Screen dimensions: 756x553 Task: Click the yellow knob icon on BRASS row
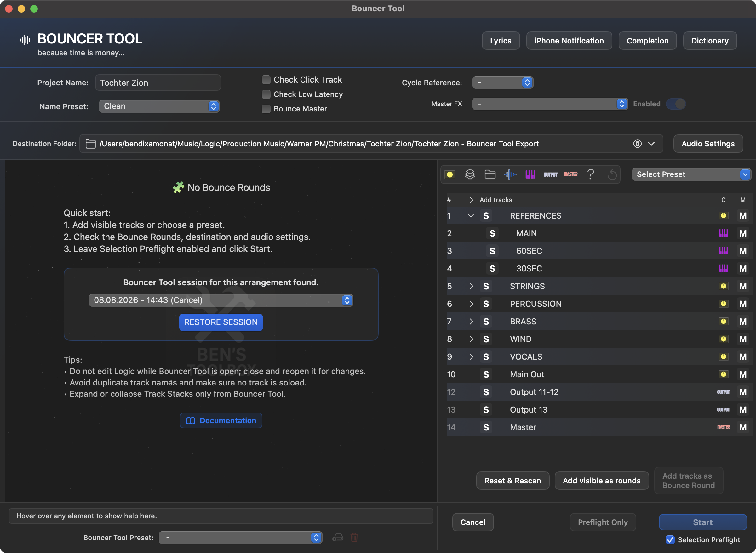click(723, 321)
